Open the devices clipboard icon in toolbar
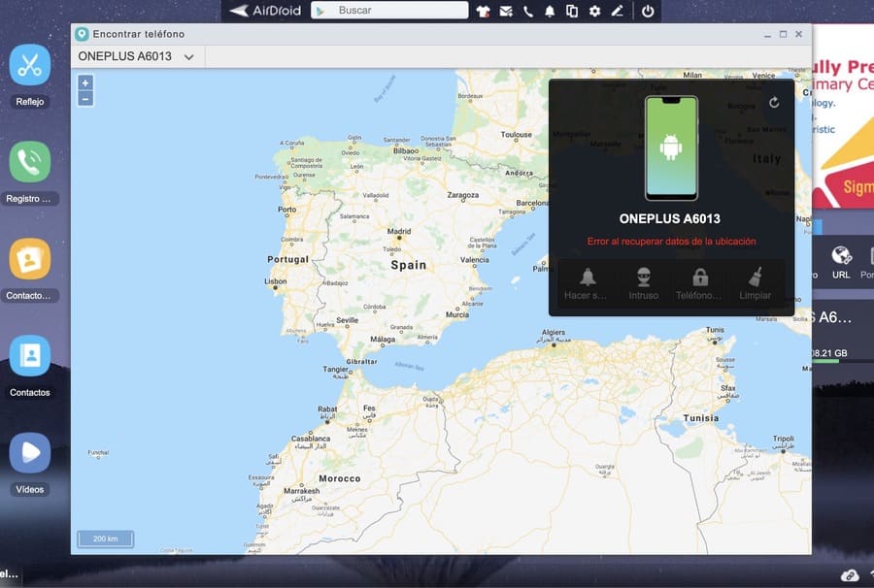This screenshot has width=874, height=588. coord(572,11)
